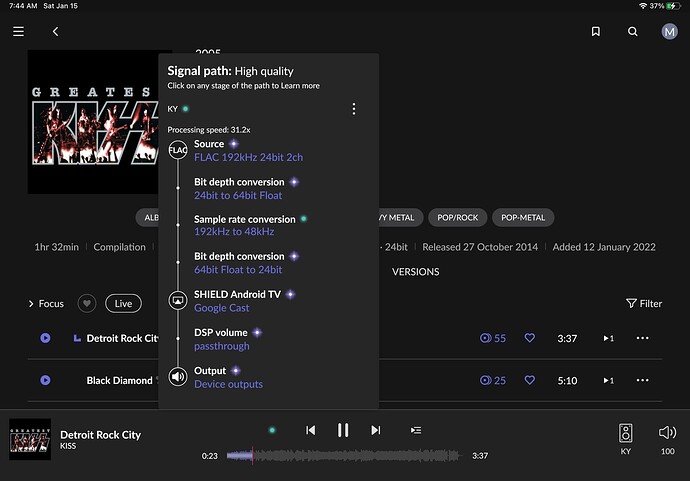This screenshot has width=690, height=481.
Task: Click the Compilation label
Action: tap(119, 247)
